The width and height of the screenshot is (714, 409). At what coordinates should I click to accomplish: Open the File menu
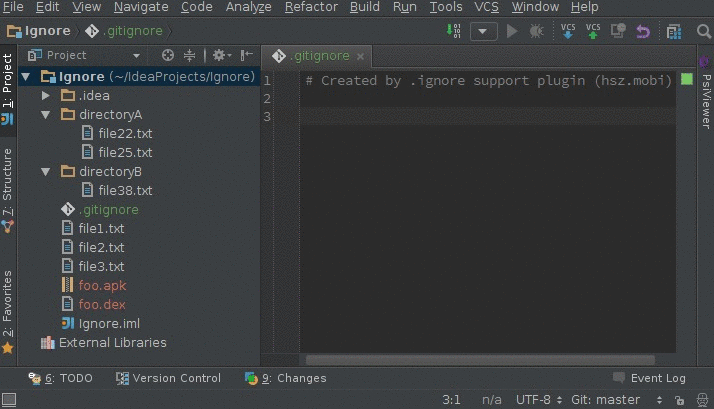pos(13,7)
